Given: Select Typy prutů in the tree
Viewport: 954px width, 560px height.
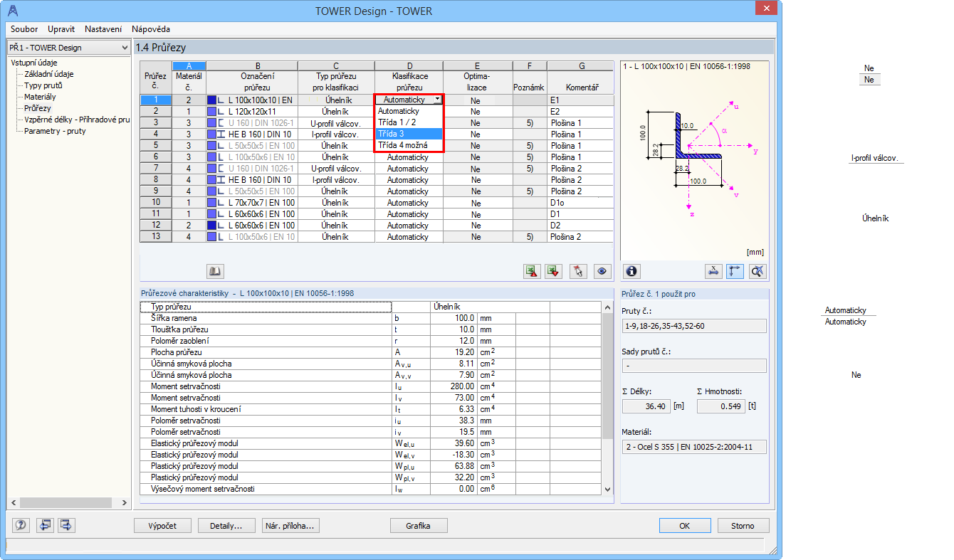Looking at the screenshot, I should click(43, 85).
